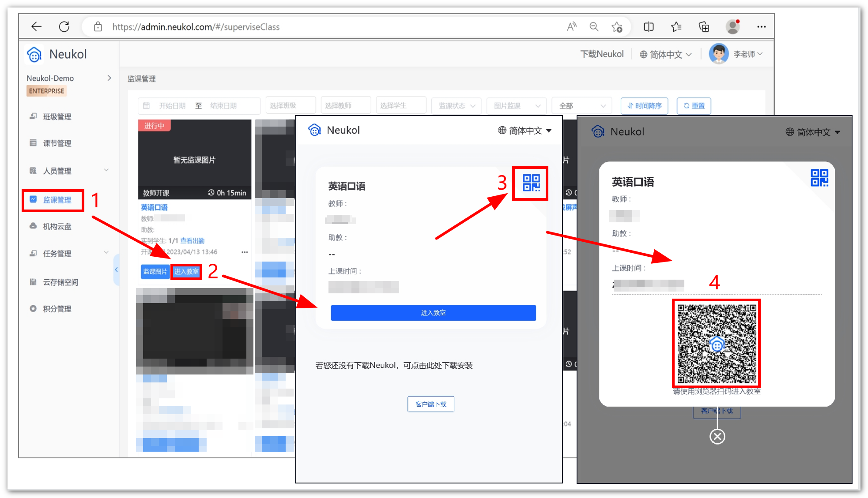Open the favorites list icon
The width and height of the screenshot is (868, 498).
(676, 27)
